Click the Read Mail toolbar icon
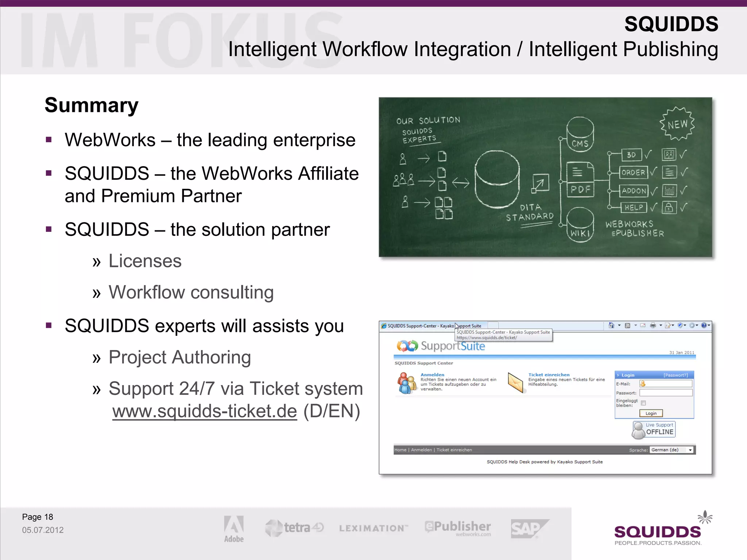The height and width of the screenshot is (560, 747). (x=643, y=325)
